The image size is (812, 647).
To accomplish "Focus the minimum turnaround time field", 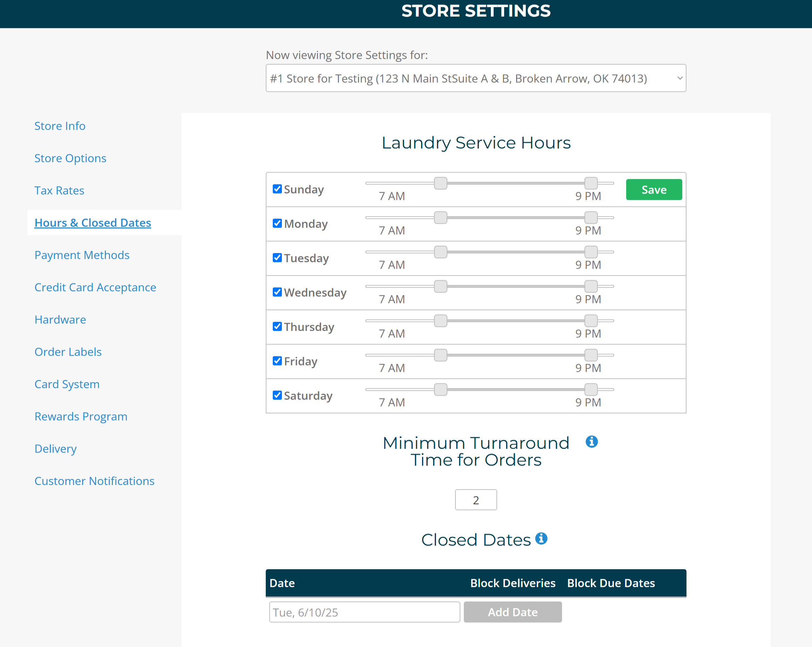I will click(x=476, y=500).
